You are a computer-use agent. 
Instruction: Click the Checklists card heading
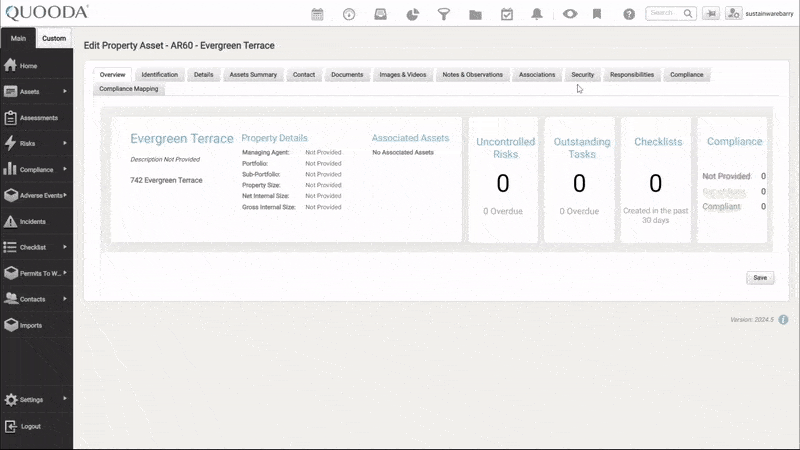pyautogui.click(x=658, y=142)
